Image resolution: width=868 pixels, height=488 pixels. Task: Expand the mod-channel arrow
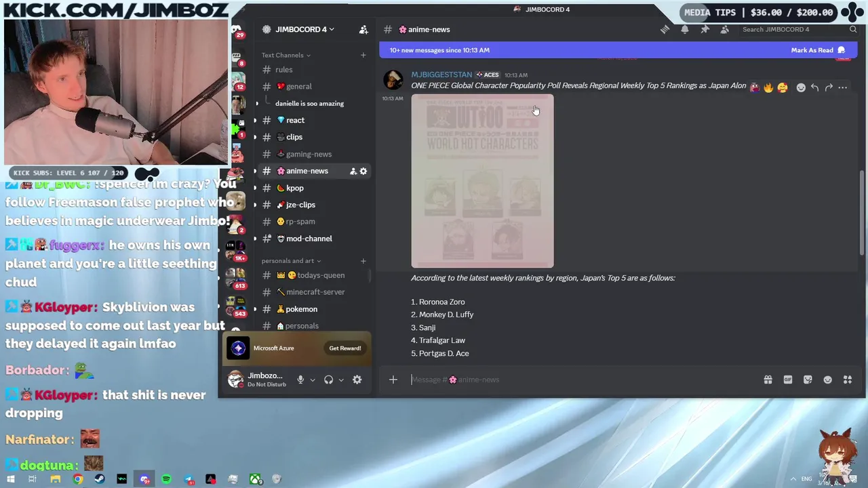coord(256,239)
